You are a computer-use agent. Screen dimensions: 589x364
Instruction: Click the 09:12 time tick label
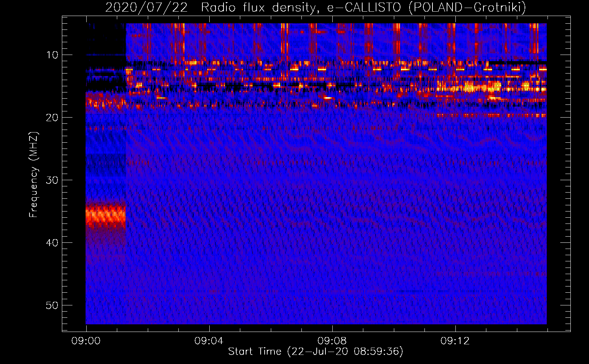pos(455,341)
